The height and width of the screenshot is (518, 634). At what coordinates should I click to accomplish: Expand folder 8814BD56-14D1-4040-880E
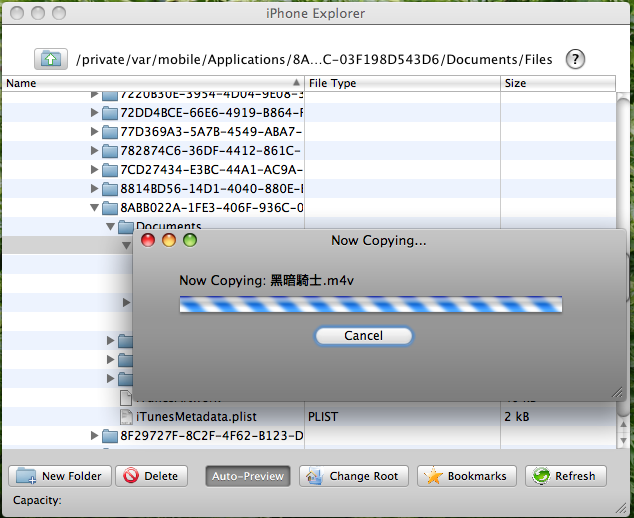94,188
